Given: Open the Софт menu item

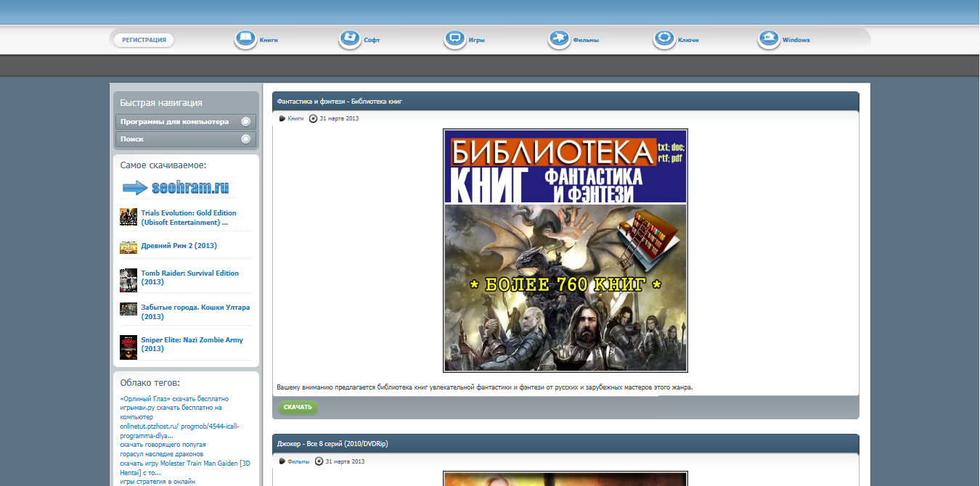Looking at the screenshot, I should click(x=372, y=40).
